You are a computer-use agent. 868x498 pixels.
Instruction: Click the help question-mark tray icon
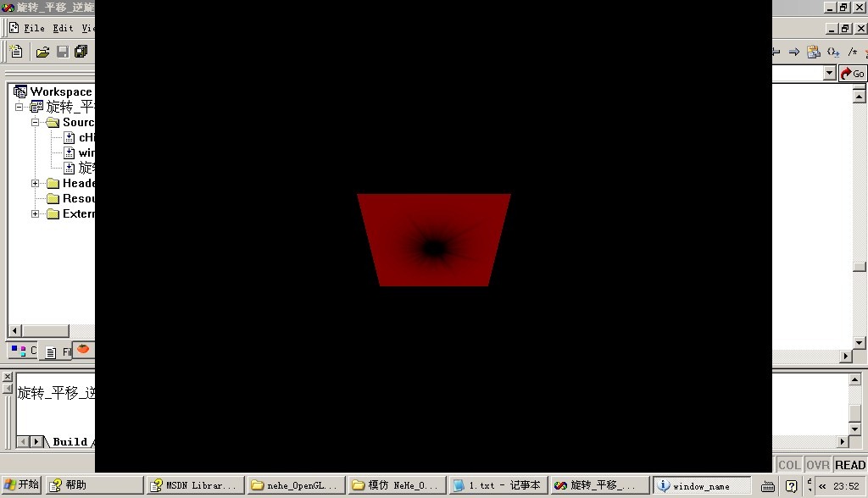[x=792, y=486]
